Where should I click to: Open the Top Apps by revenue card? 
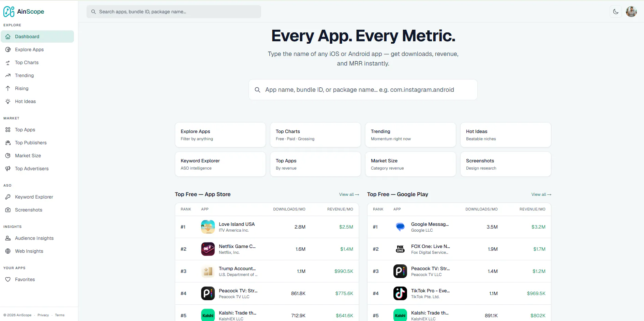coord(315,164)
